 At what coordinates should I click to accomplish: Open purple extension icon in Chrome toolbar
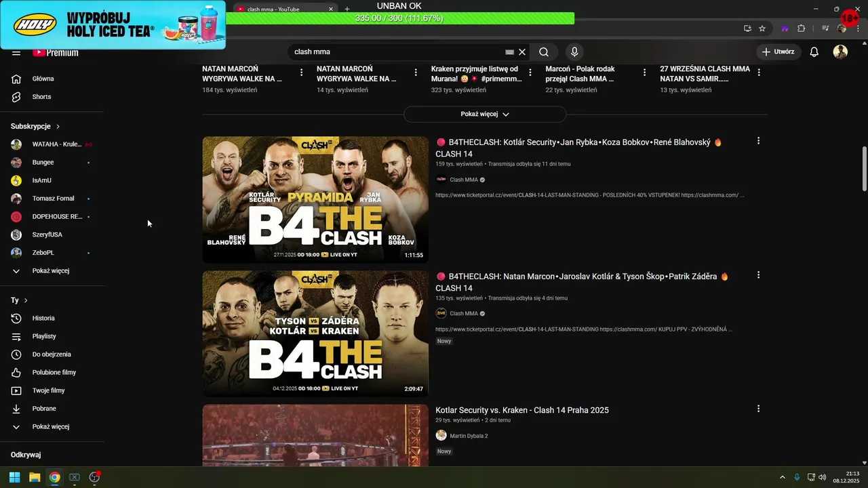click(785, 28)
